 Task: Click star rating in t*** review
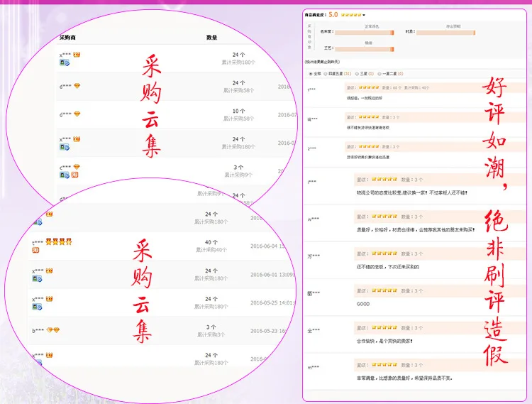(369, 87)
